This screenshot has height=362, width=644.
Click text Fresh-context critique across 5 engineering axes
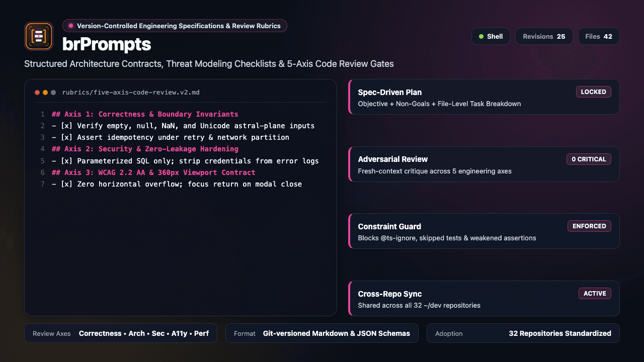tap(435, 171)
